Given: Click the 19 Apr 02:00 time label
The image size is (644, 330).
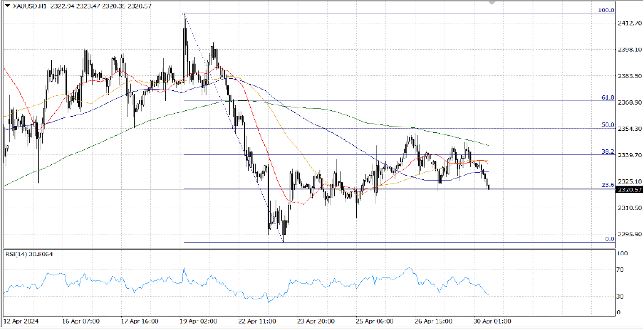Looking at the screenshot, I should pyautogui.click(x=198, y=321).
